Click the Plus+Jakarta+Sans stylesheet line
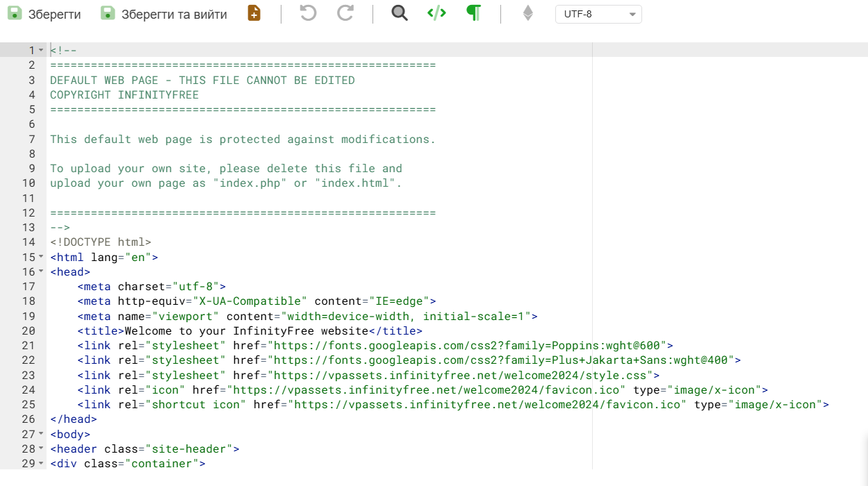Screen dimensions: 868x486 pyautogui.click(x=409, y=360)
